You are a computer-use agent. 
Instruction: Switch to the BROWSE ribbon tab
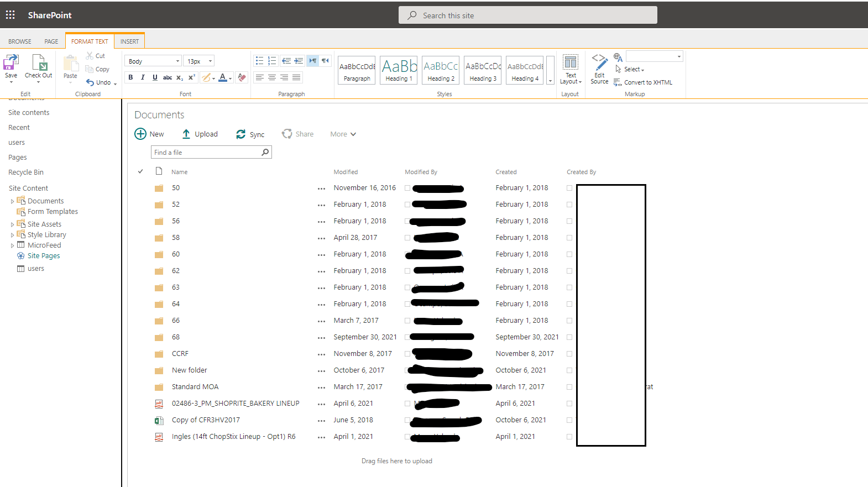pyautogui.click(x=20, y=41)
